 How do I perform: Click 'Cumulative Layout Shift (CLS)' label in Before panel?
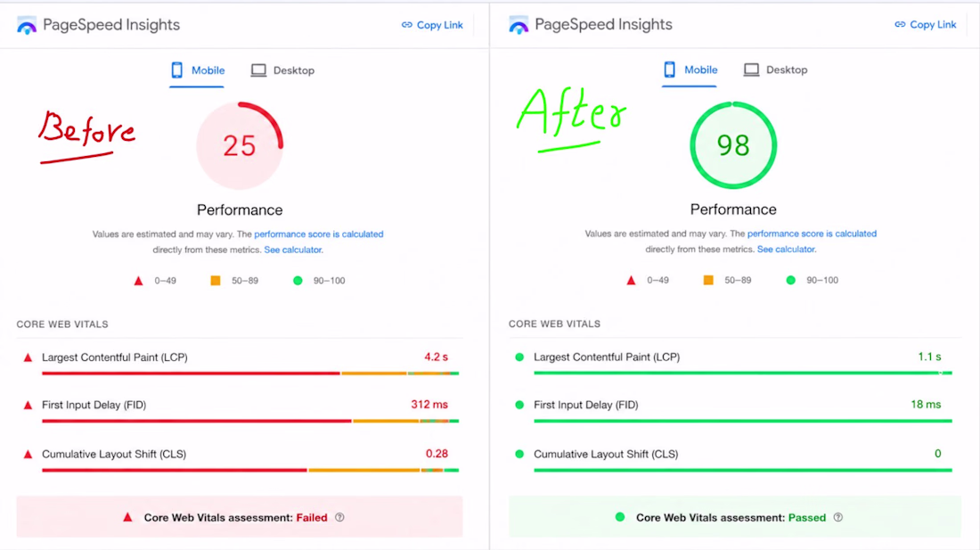click(114, 455)
